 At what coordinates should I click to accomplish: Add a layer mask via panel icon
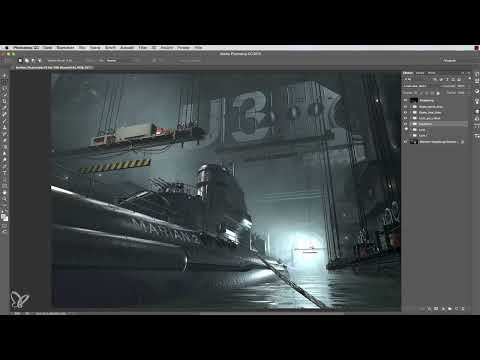(436, 309)
